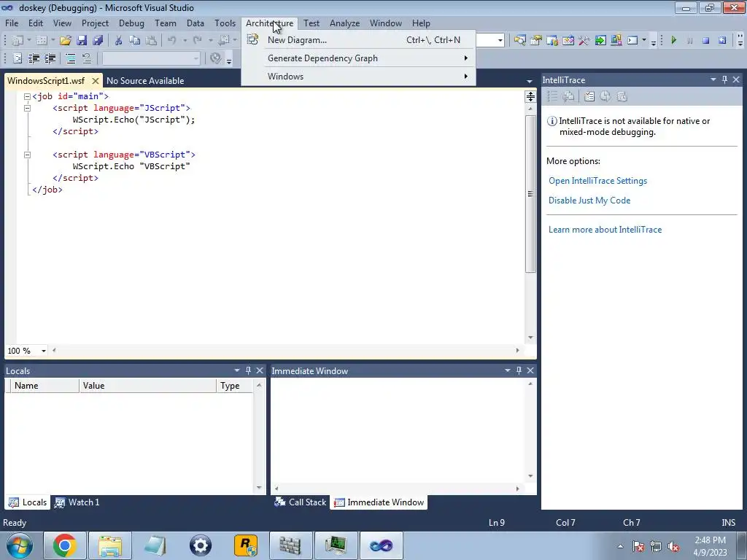Image resolution: width=747 pixels, height=560 pixels.
Task: Click the Undo arrow icon
Action: pyautogui.click(x=172, y=41)
